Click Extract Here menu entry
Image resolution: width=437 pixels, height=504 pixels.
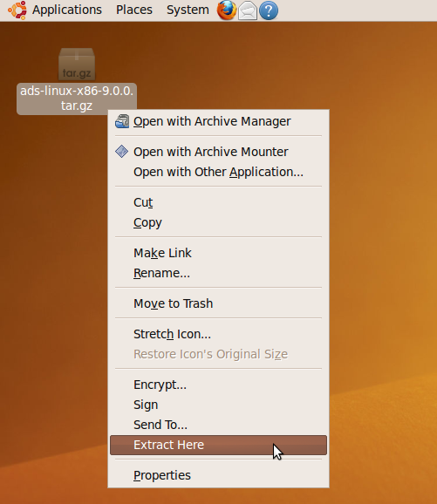coord(218,445)
